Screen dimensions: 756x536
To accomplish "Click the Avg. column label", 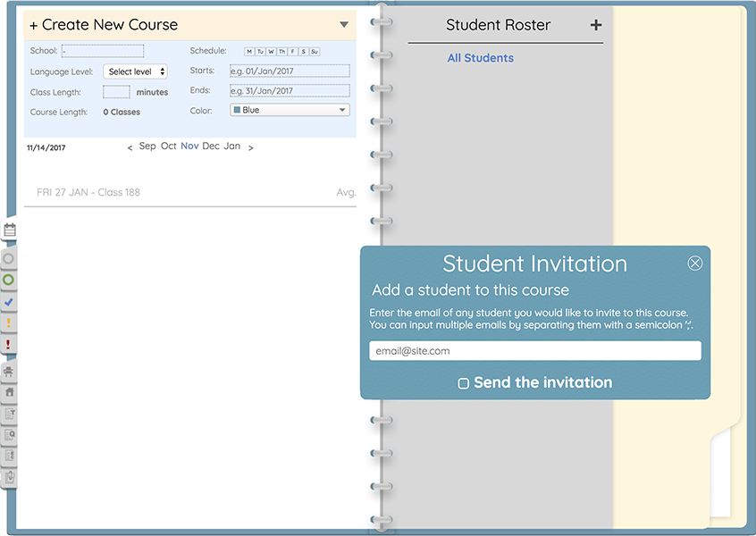I will pyautogui.click(x=346, y=193).
